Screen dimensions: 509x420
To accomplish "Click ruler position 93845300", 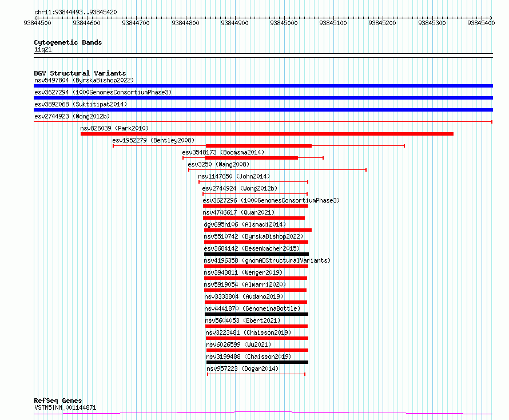I will click(432, 23).
